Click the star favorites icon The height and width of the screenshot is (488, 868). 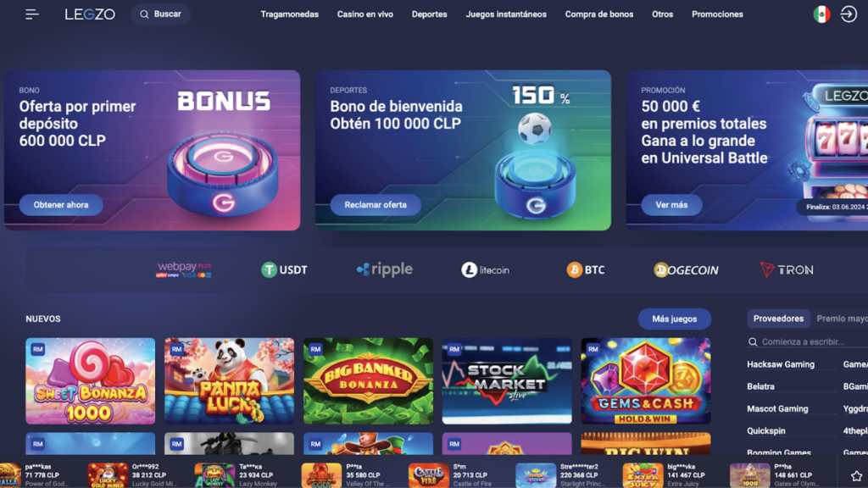point(856,476)
